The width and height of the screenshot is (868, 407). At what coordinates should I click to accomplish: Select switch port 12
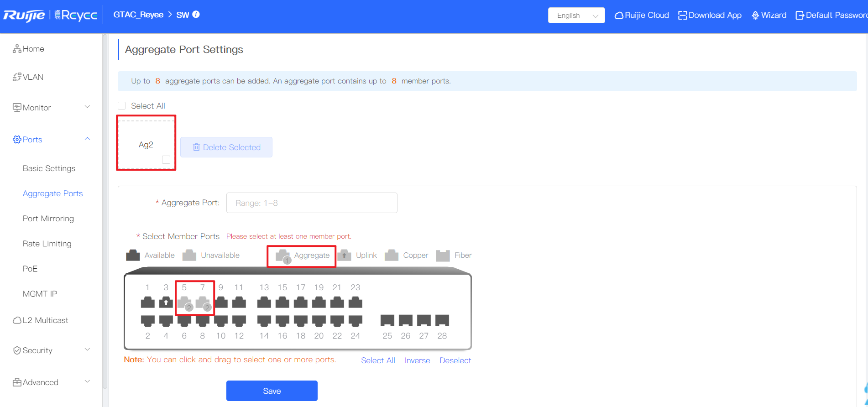click(x=239, y=321)
